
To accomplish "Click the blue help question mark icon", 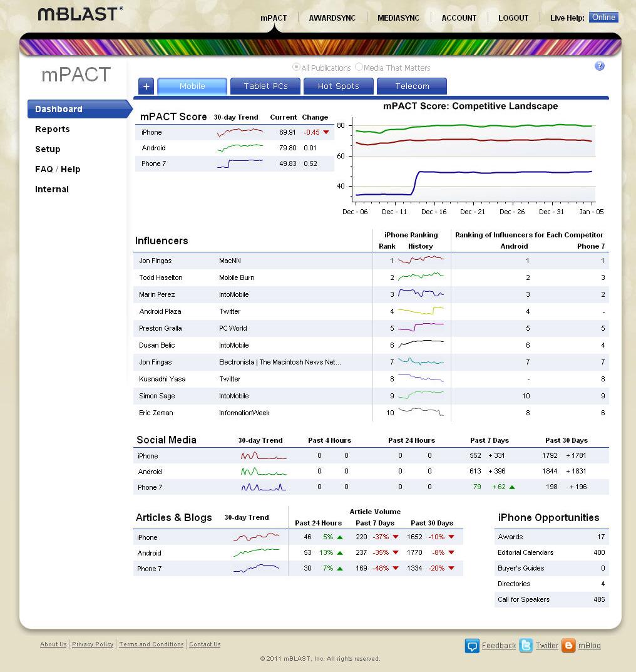I will [599, 66].
